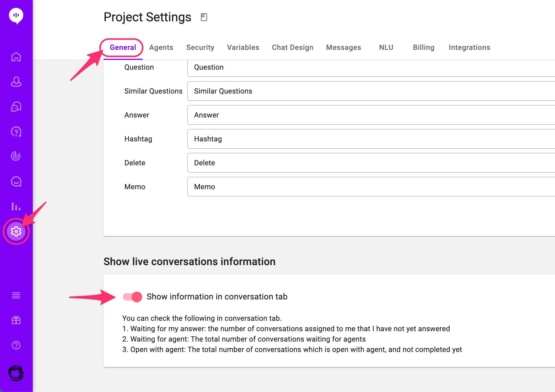Image resolution: width=555 pixels, height=392 pixels.
Task: Click the settings gear sidebar icon
Action: point(16,231)
